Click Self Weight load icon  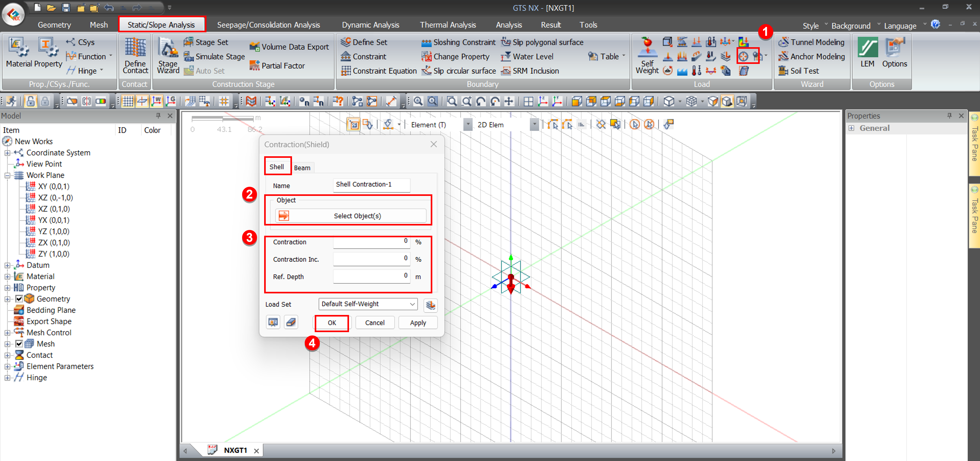tap(647, 55)
